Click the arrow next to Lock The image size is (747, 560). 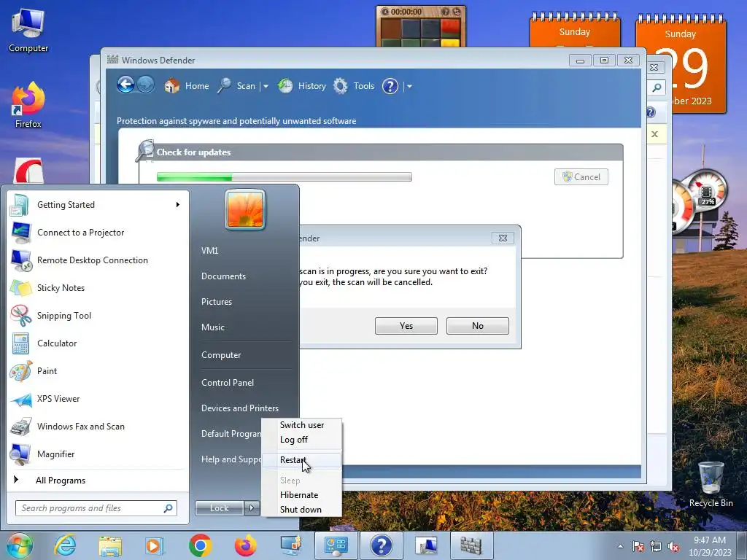tap(252, 508)
